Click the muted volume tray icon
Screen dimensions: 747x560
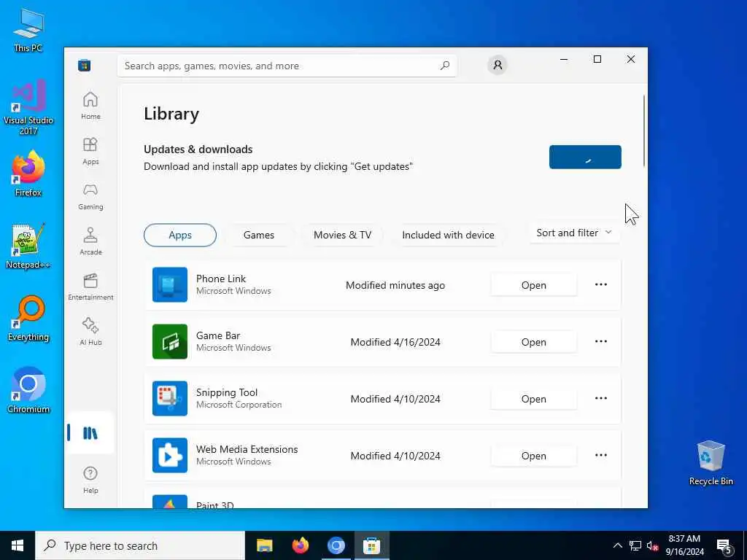(x=652, y=545)
